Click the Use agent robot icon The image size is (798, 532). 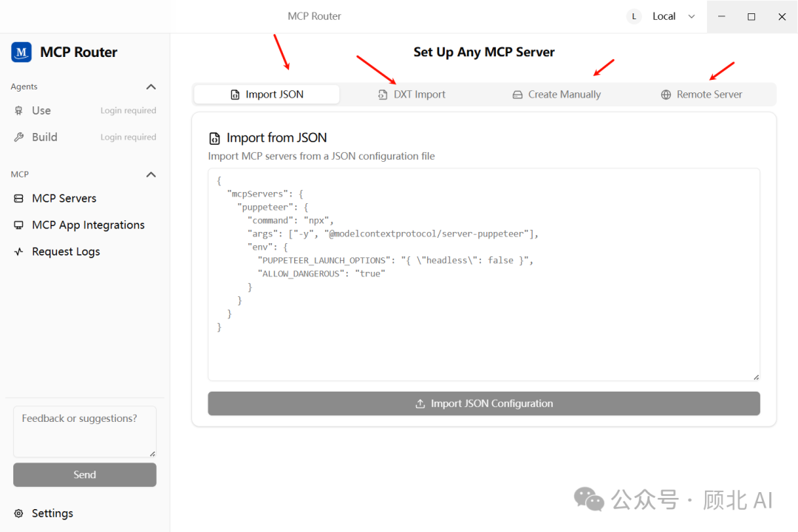[x=18, y=111]
